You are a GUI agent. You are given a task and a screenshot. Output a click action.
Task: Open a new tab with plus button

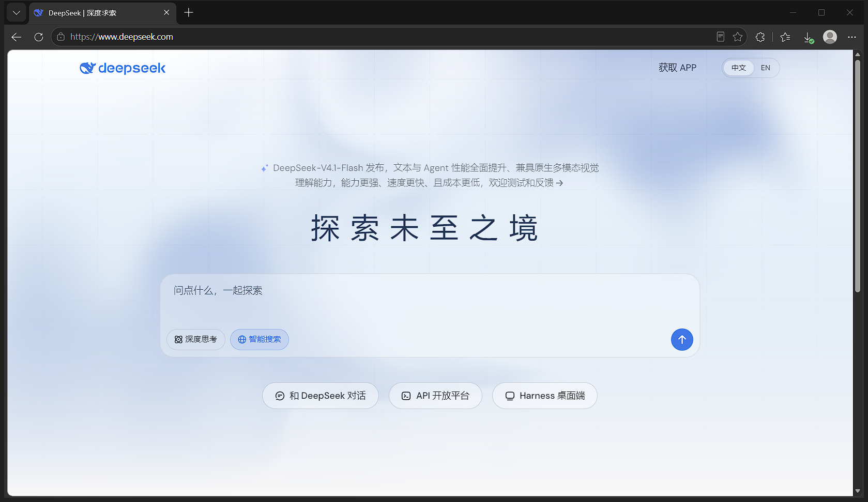coord(189,12)
